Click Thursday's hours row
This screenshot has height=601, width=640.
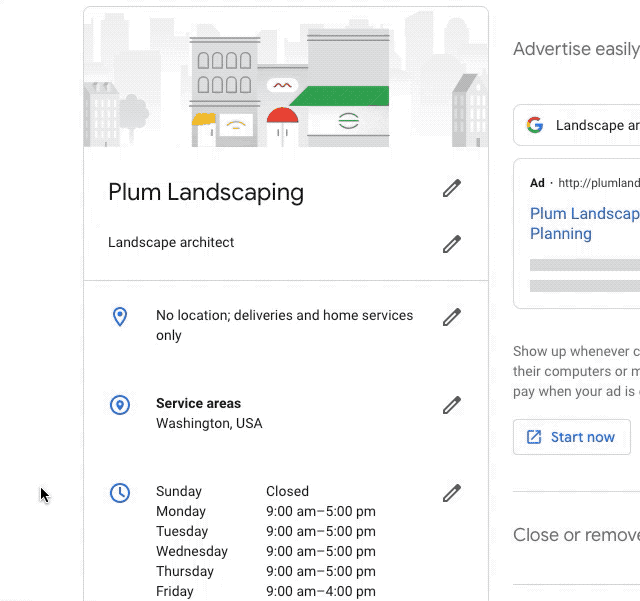pyautogui.click(x=266, y=571)
